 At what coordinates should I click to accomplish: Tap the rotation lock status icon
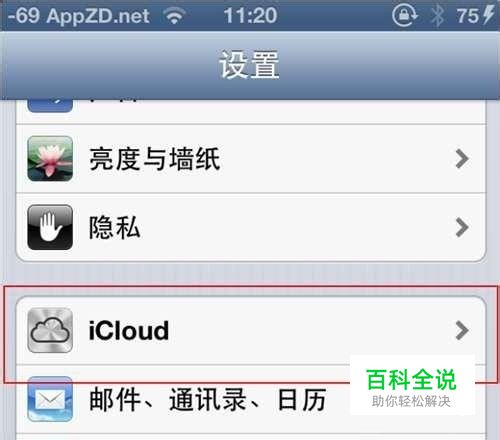click(x=405, y=15)
